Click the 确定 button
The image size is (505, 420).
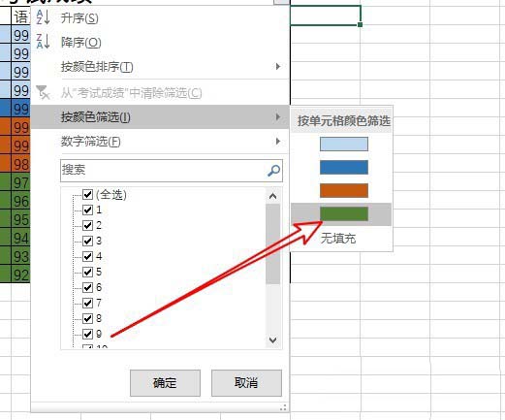pyautogui.click(x=165, y=383)
